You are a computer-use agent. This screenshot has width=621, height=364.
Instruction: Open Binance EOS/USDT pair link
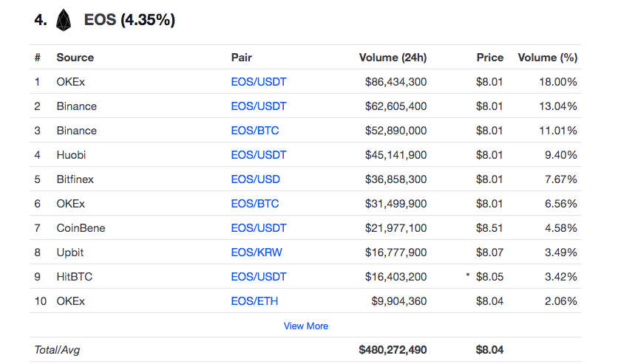[x=259, y=106]
